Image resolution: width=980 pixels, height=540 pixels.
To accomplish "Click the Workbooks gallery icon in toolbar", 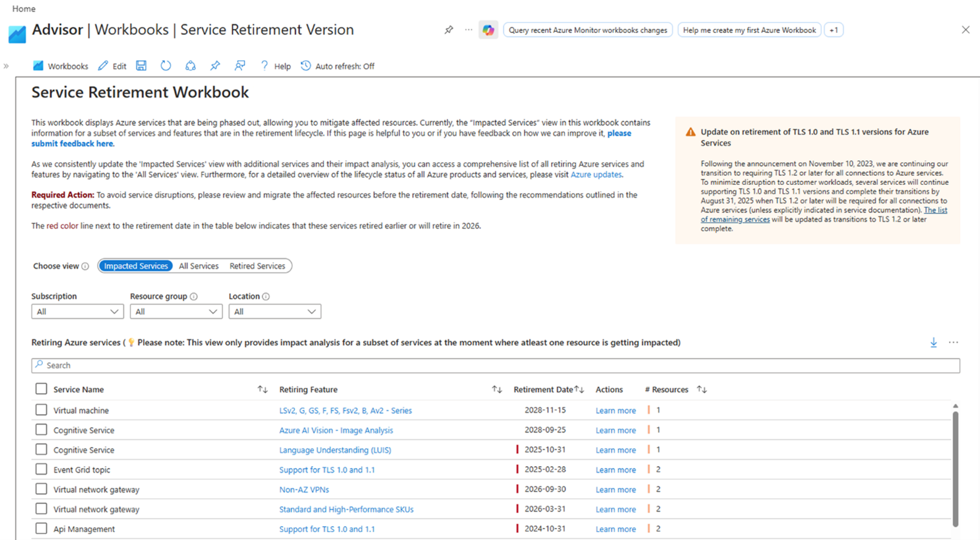I will 38,66.
